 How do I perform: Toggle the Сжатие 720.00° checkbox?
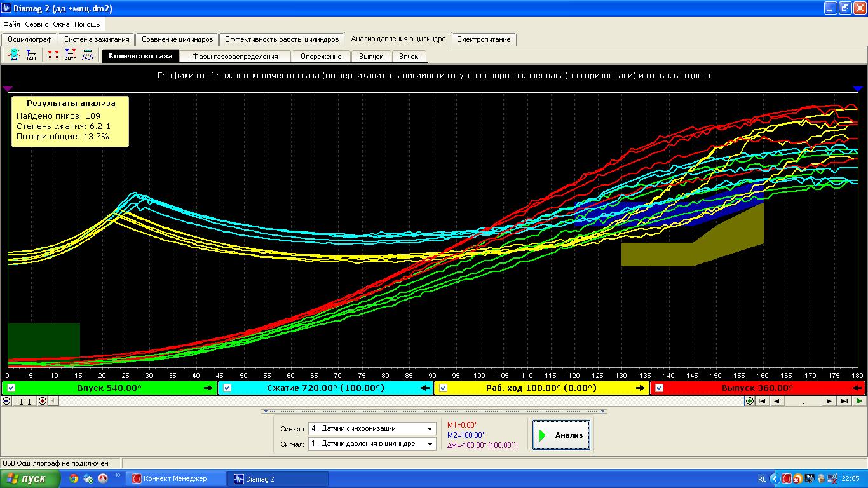227,388
